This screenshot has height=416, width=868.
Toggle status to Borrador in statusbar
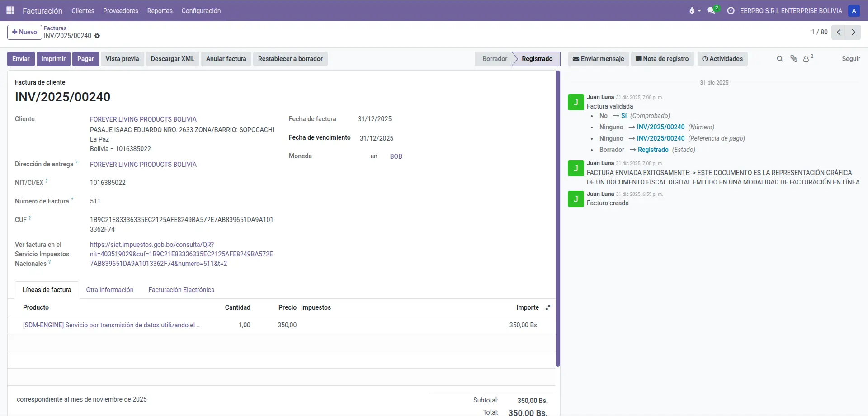point(494,59)
